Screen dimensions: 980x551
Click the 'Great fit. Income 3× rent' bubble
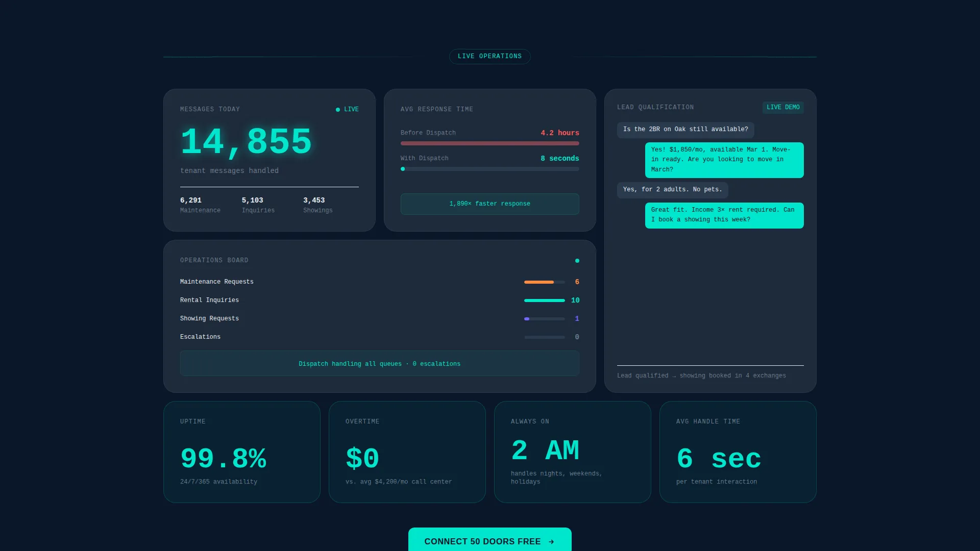pos(724,215)
